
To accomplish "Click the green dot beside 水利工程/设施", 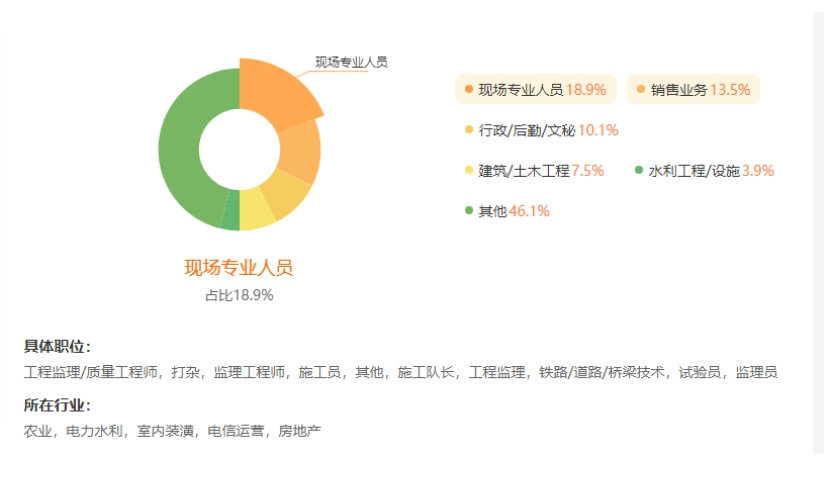I will pos(639,170).
